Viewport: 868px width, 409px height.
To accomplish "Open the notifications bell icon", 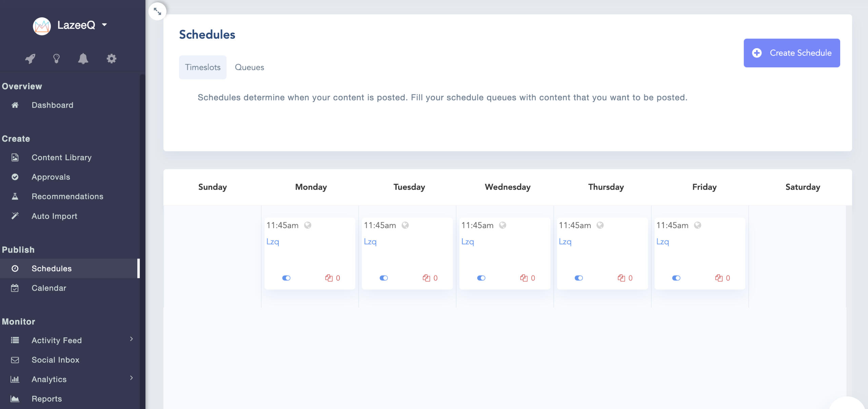I will click(x=83, y=59).
